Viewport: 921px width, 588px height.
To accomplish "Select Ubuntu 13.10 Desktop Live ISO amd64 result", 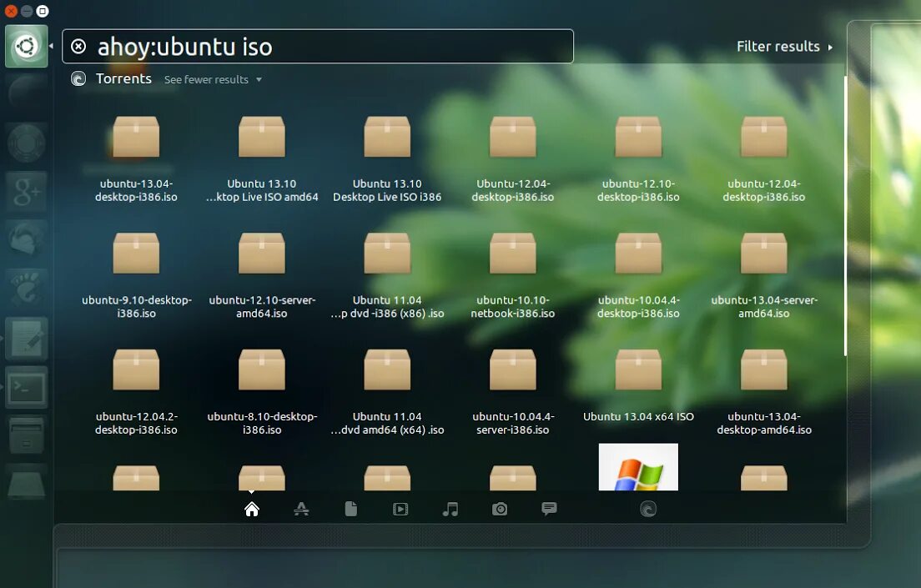I will (262, 158).
